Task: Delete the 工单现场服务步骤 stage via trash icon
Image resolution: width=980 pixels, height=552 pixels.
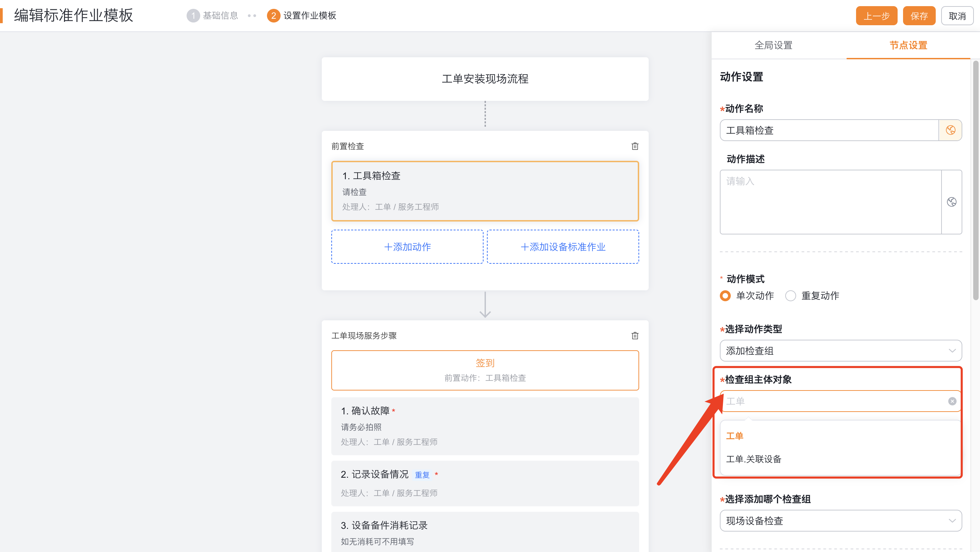Action: coord(635,335)
